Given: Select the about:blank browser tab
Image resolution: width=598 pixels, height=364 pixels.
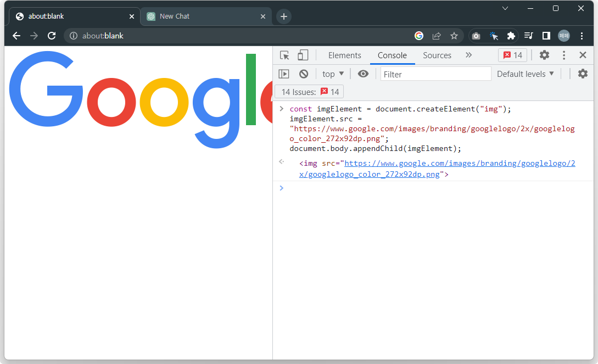Looking at the screenshot, I should tap(74, 16).
